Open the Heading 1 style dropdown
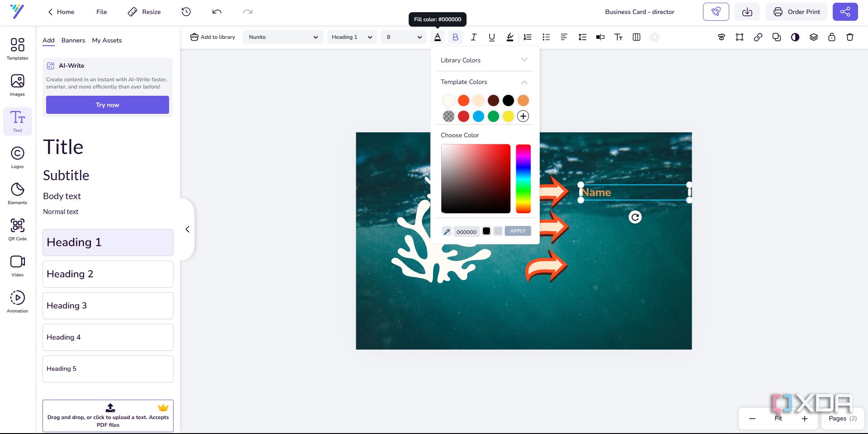Screen dimensions: 868x434 (352, 37)
